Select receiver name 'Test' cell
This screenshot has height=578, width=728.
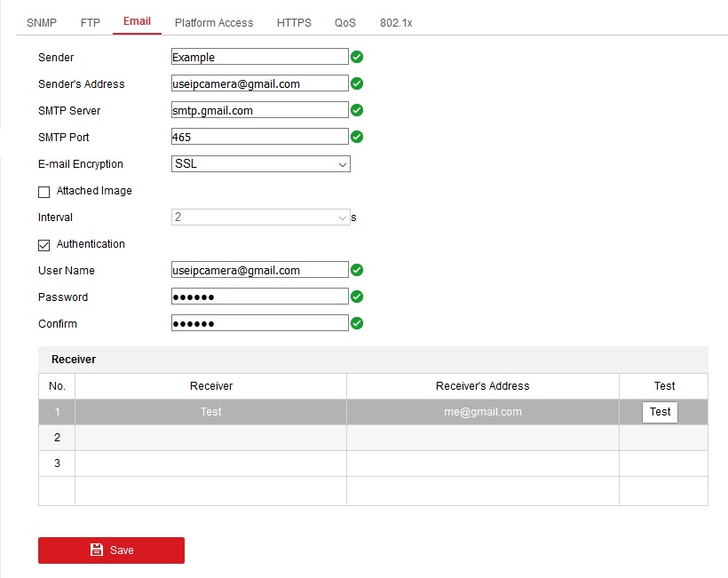point(210,412)
